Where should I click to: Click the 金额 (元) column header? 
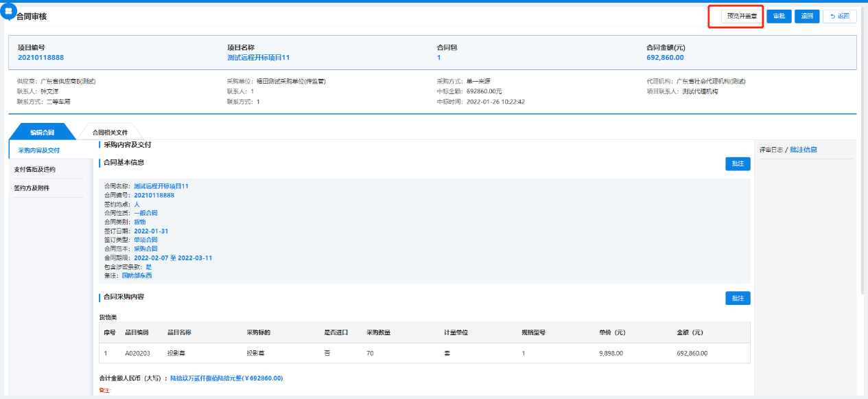pos(690,332)
